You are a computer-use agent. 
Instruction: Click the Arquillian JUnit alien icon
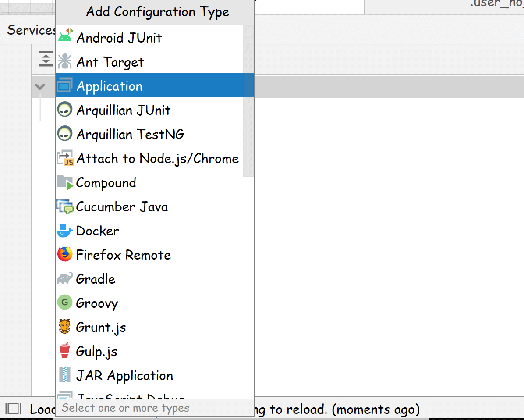pos(65,110)
